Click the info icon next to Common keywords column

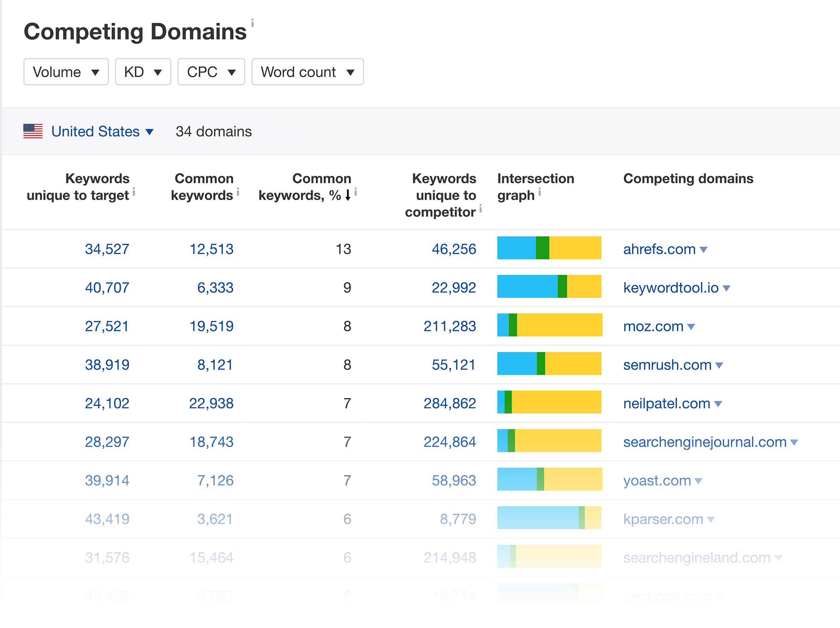[x=238, y=193]
